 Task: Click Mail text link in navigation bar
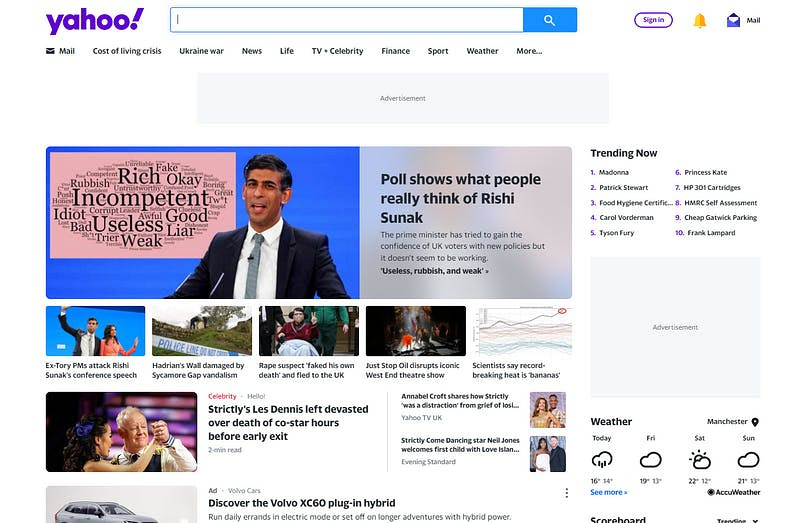67,51
